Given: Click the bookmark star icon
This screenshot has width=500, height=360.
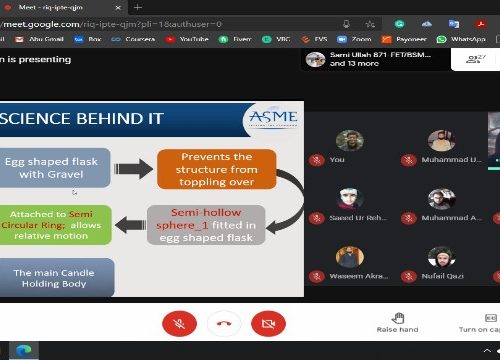Looking at the screenshot, I should tap(370, 24).
